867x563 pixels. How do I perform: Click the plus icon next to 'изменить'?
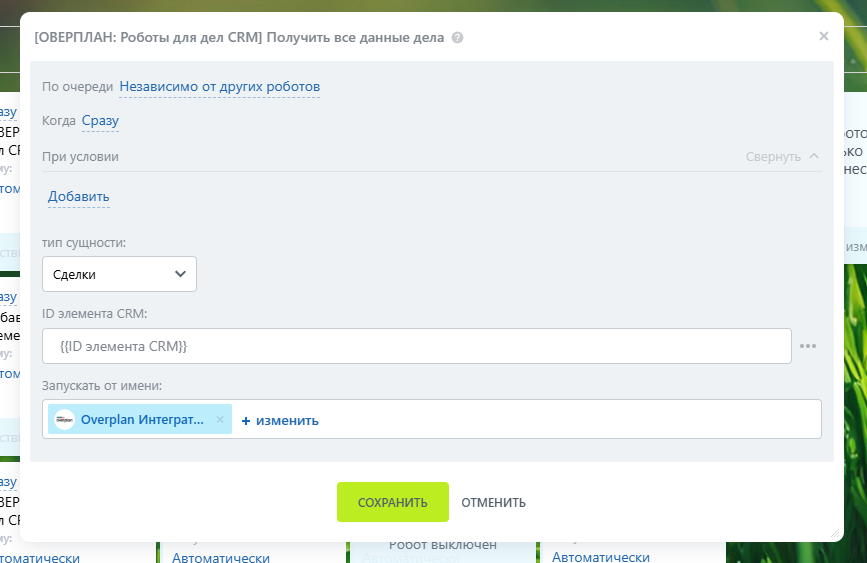(246, 420)
